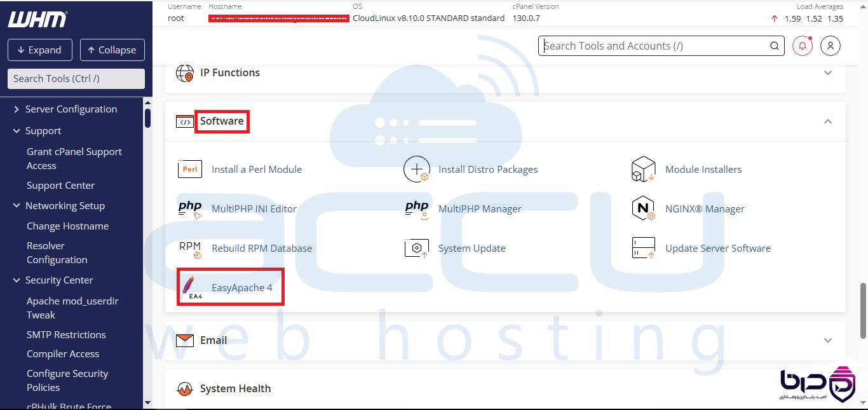This screenshot has height=410, width=868.
Task: Open Update Server Software link
Action: 718,248
